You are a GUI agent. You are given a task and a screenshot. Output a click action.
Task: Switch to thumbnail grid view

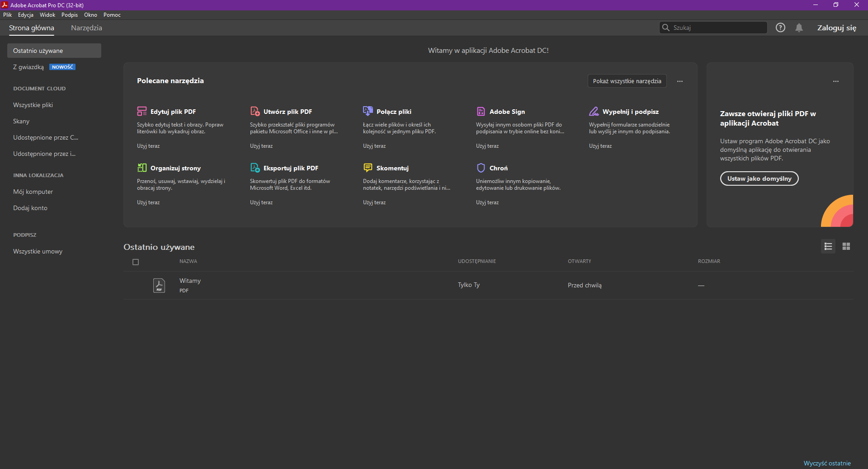(846, 246)
